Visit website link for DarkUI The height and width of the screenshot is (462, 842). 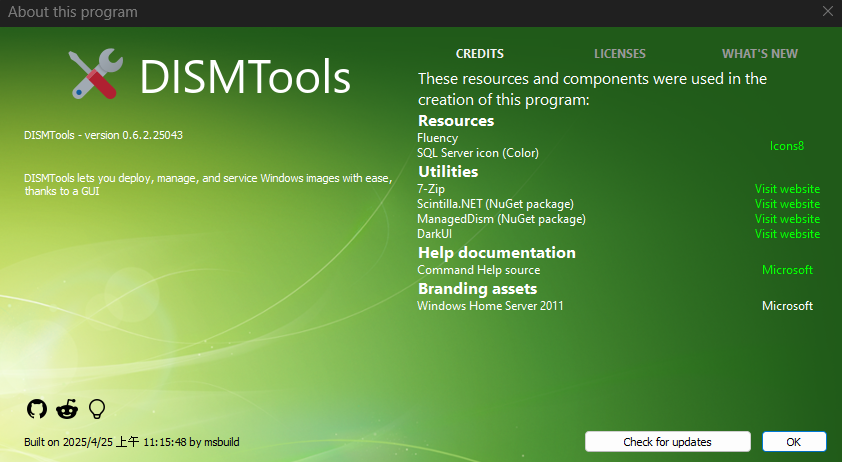coord(787,234)
